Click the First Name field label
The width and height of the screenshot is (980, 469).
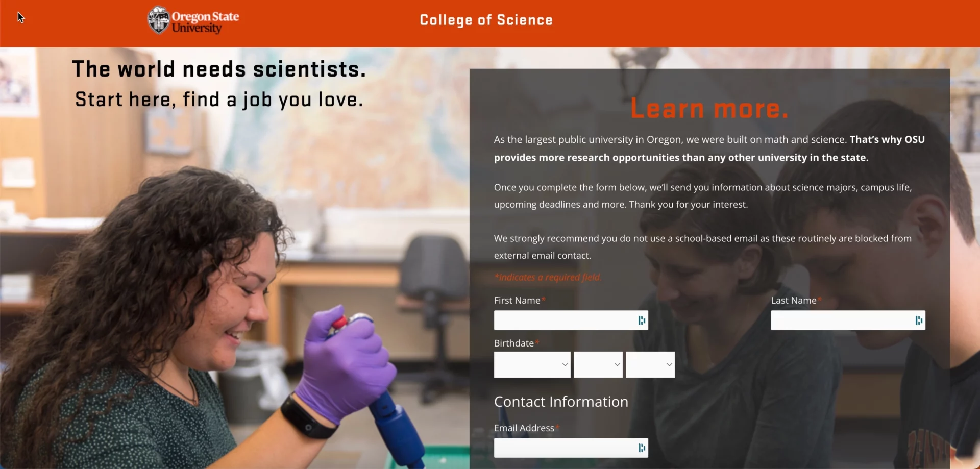pyautogui.click(x=517, y=301)
